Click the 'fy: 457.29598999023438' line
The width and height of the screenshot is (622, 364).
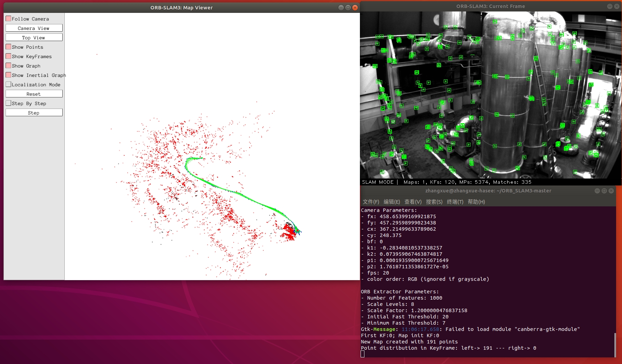[399, 223]
